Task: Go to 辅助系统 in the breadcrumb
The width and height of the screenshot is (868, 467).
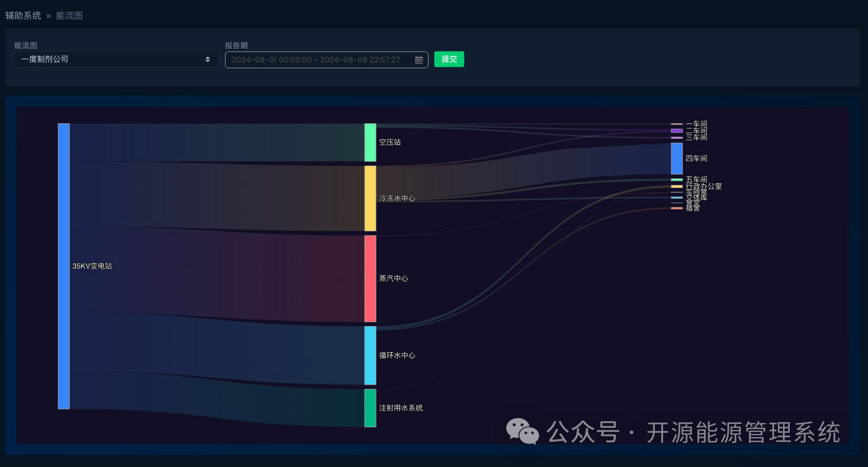Action: click(x=23, y=16)
